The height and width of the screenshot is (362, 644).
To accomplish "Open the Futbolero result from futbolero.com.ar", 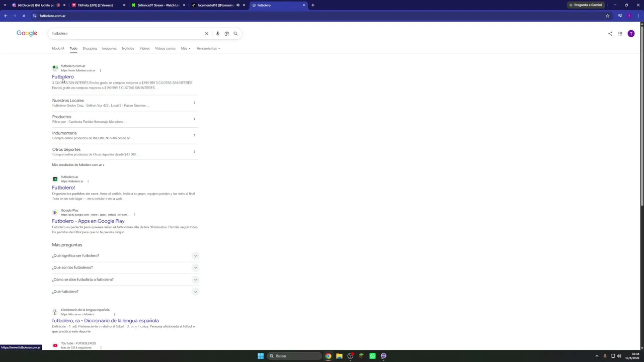I will point(63,77).
